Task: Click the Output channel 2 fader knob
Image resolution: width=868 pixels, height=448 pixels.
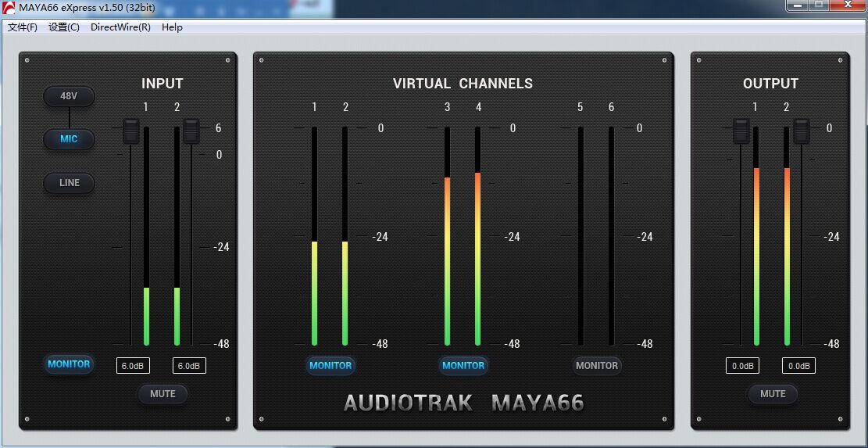Action: [x=802, y=131]
